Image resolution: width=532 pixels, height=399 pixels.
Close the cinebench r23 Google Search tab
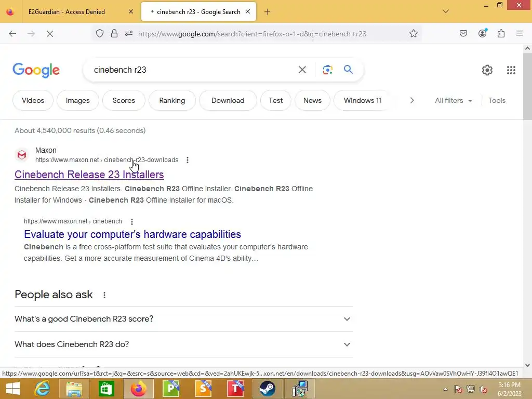pos(248,11)
